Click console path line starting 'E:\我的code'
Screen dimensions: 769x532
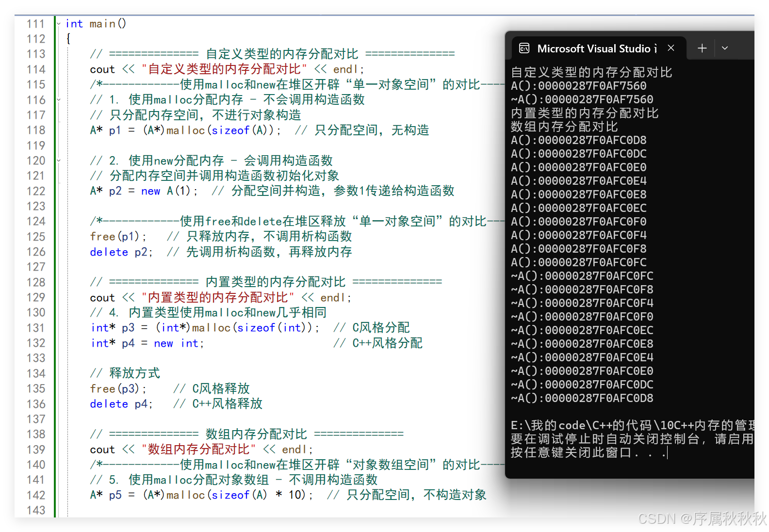[x=632, y=425]
